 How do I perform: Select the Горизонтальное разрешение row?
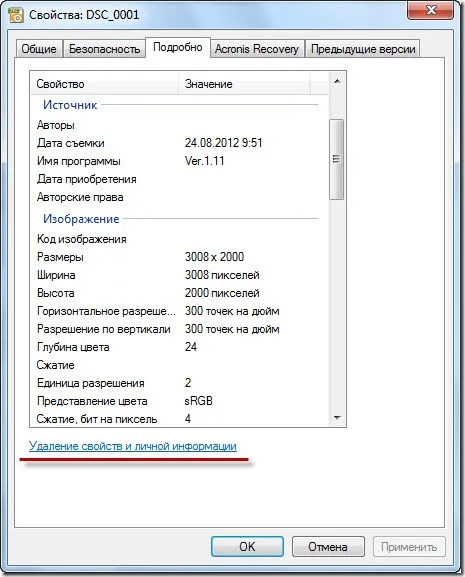click(180, 311)
